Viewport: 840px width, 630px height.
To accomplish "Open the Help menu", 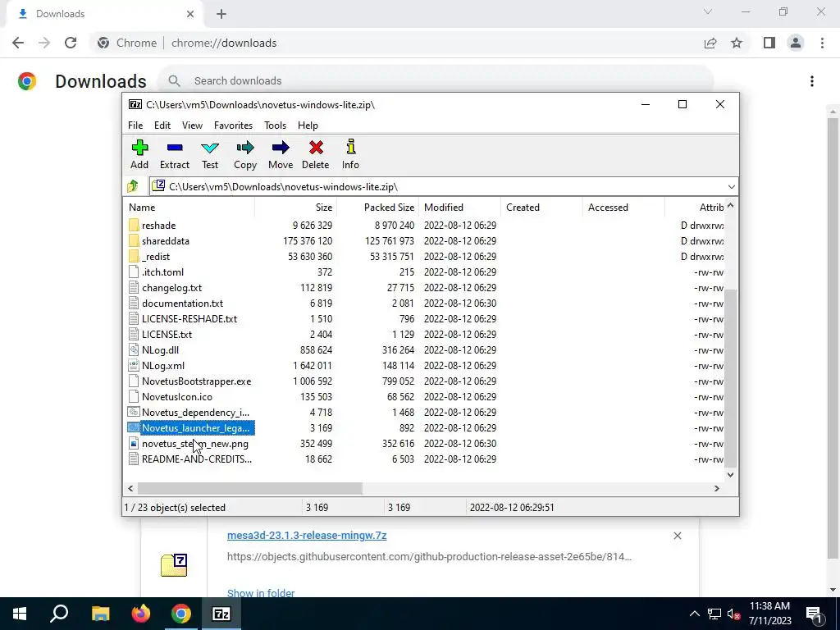I will (308, 126).
